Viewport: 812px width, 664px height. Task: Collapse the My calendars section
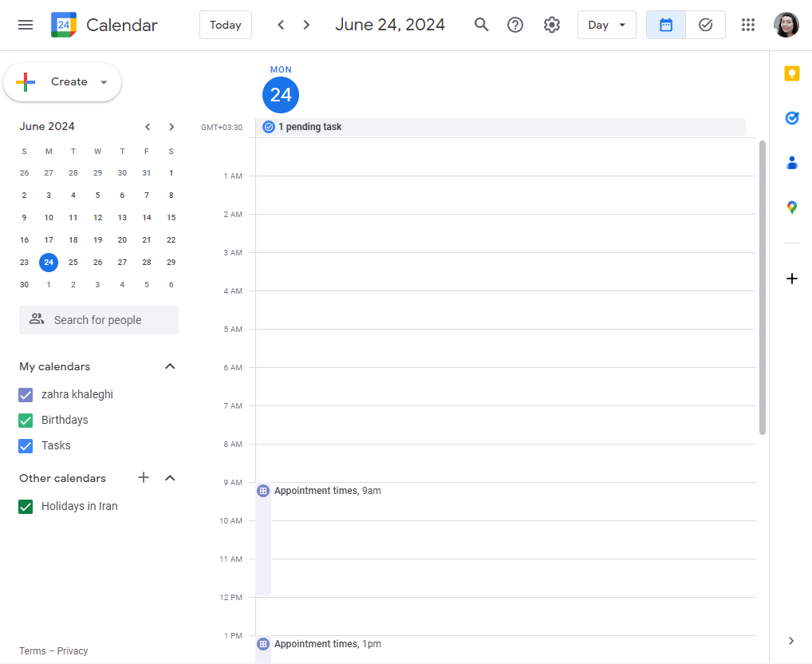(x=169, y=366)
